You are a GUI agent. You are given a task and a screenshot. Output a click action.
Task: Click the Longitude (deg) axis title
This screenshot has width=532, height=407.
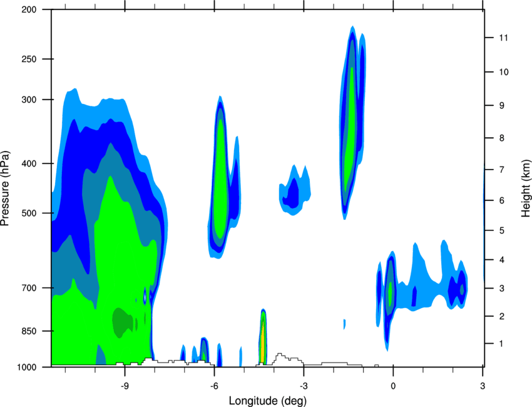tap(268, 401)
